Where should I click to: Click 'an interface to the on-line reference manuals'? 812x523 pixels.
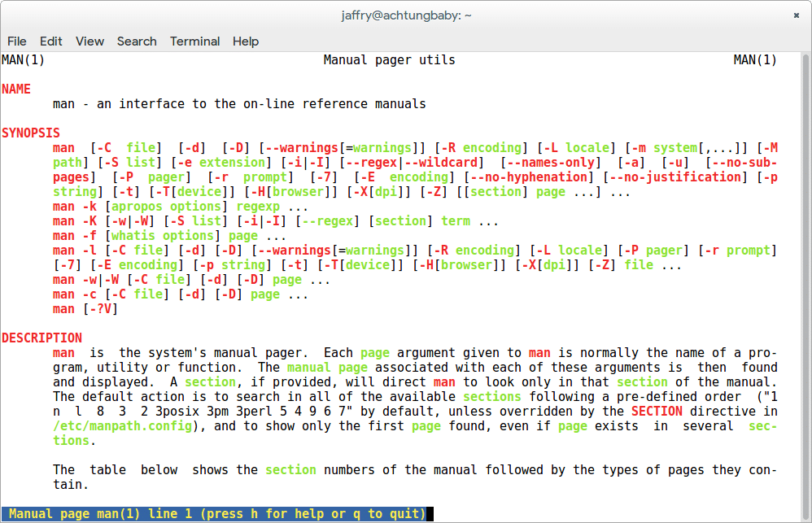[x=261, y=104]
